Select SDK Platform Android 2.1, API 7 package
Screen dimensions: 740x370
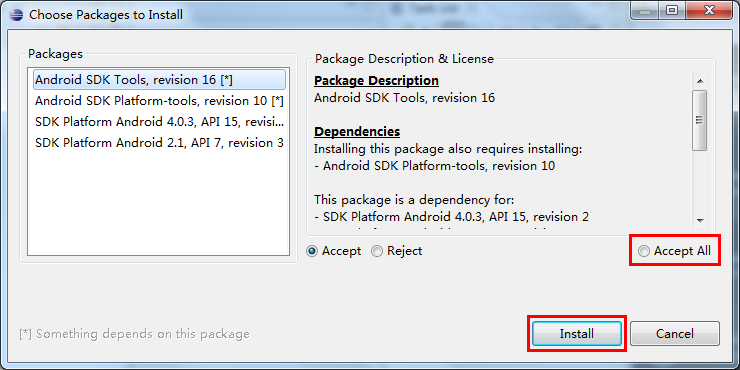[x=159, y=143]
